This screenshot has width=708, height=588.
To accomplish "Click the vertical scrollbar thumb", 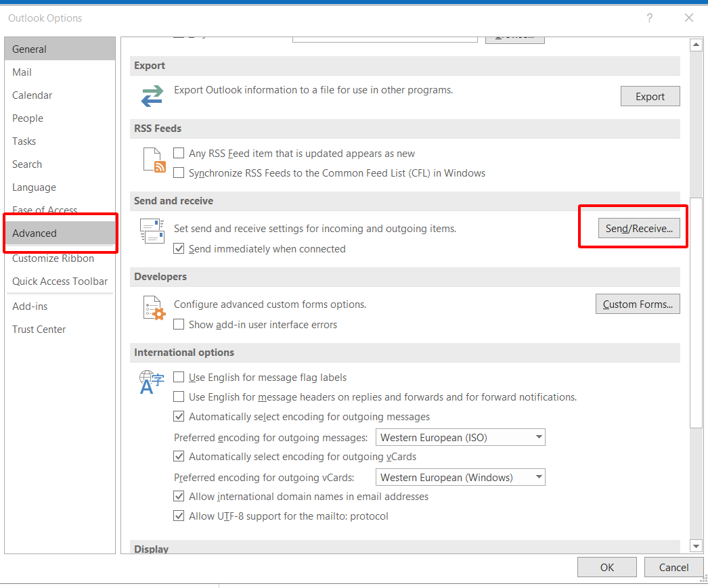I will pyautogui.click(x=696, y=313).
